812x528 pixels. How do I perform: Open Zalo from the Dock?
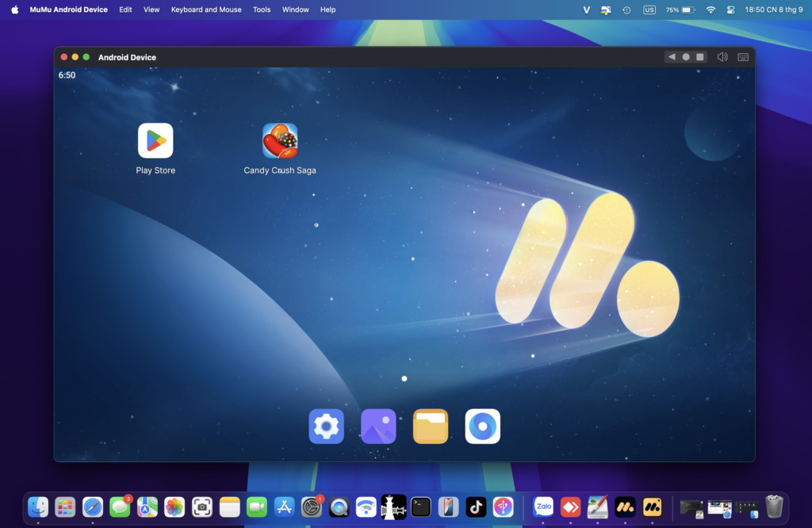[x=543, y=507]
